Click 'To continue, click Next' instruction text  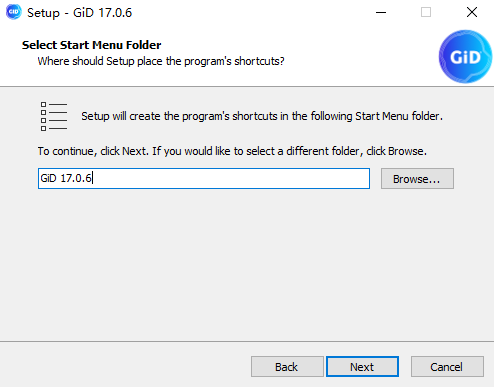coord(232,151)
